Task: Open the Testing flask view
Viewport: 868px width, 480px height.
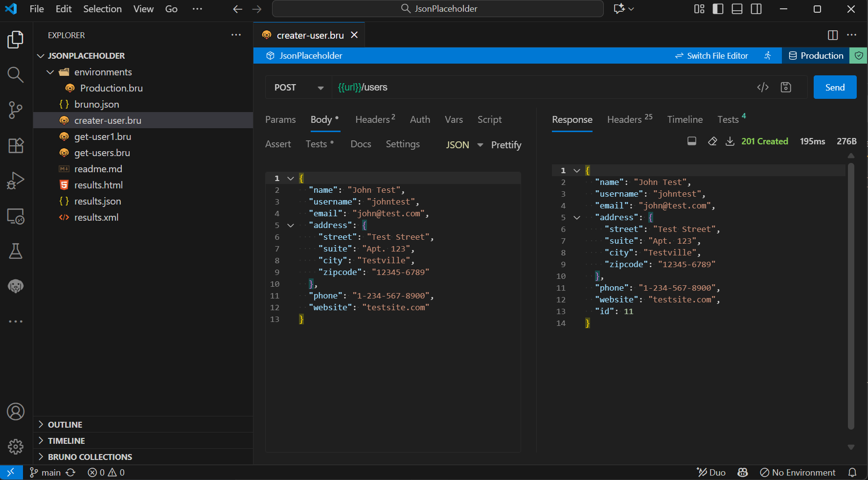Action: click(x=16, y=251)
